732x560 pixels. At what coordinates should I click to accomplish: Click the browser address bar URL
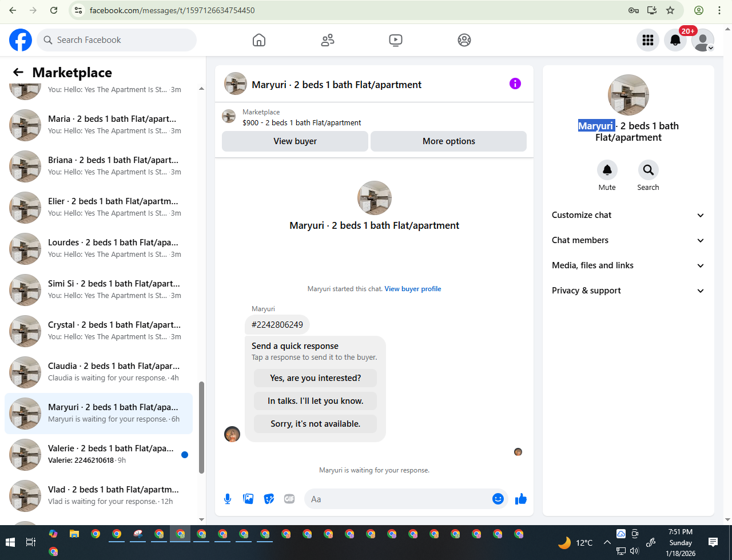tap(172, 10)
